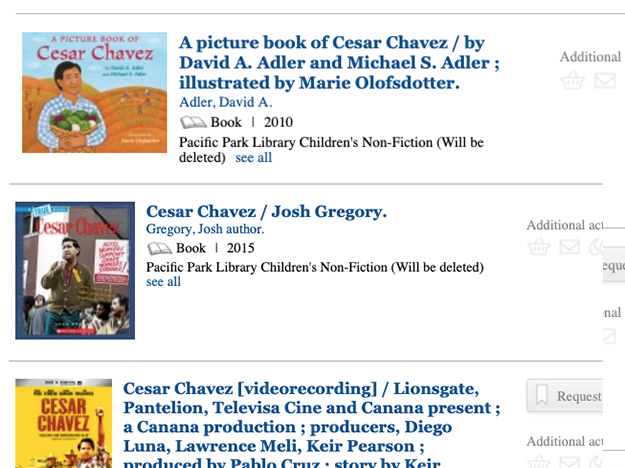625x468 pixels.
Task: Expand "see all" locations for Gregory book
Action: [x=163, y=282]
